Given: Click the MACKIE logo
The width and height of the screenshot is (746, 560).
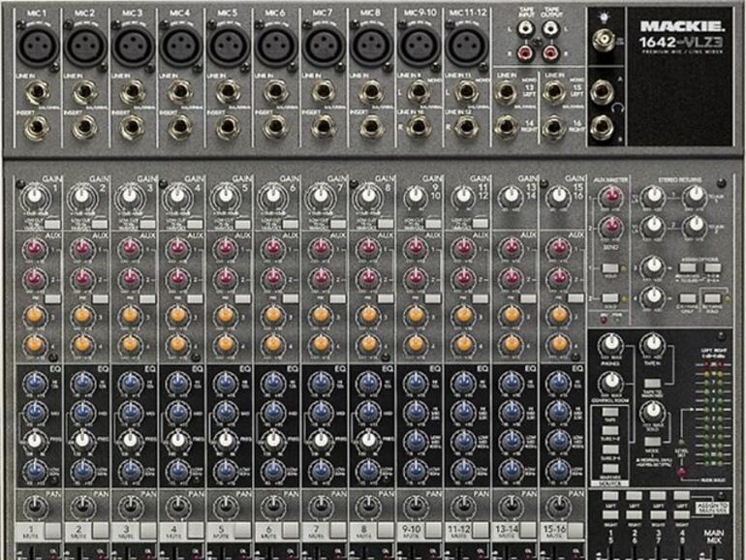Looking at the screenshot, I should pyautogui.click(x=682, y=26).
